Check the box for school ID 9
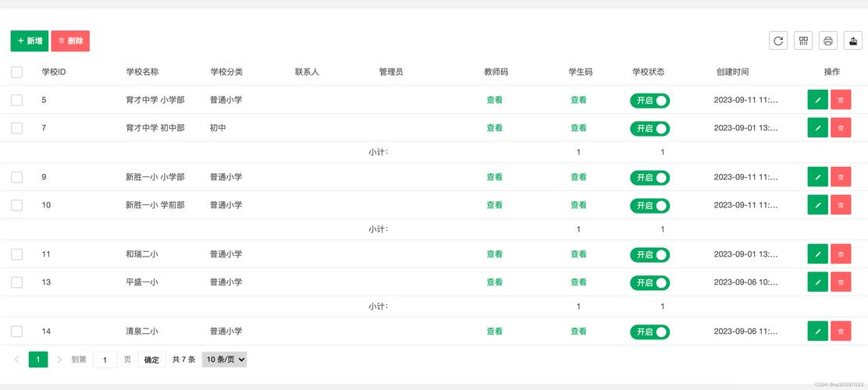 pyautogui.click(x=17, y=177)
